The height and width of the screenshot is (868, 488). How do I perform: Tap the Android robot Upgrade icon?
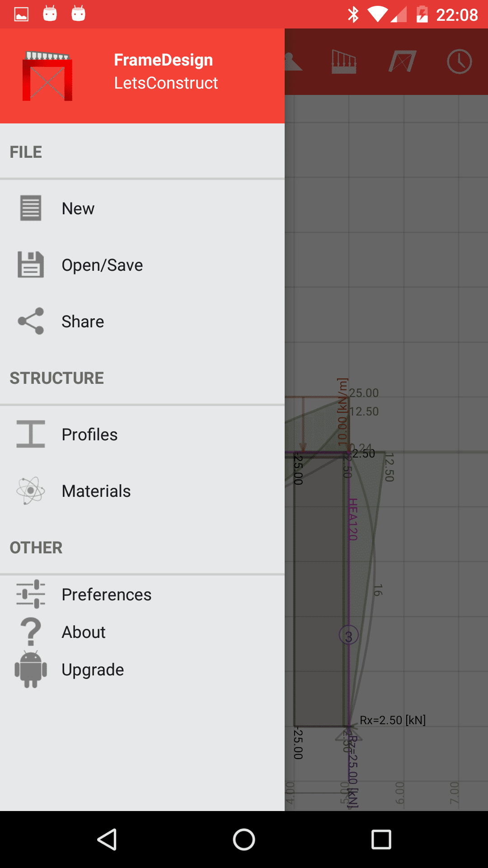[31, 670]
